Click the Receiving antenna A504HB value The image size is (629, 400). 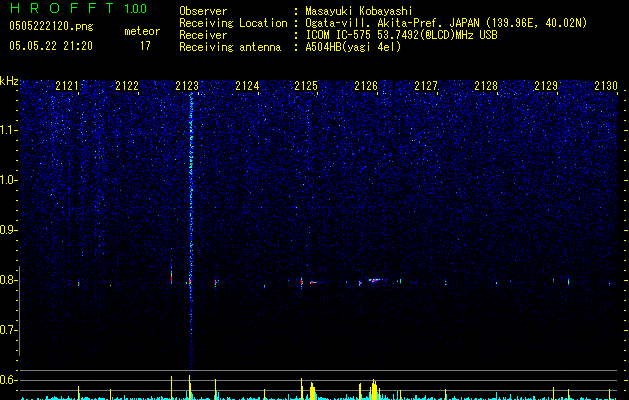353,47
